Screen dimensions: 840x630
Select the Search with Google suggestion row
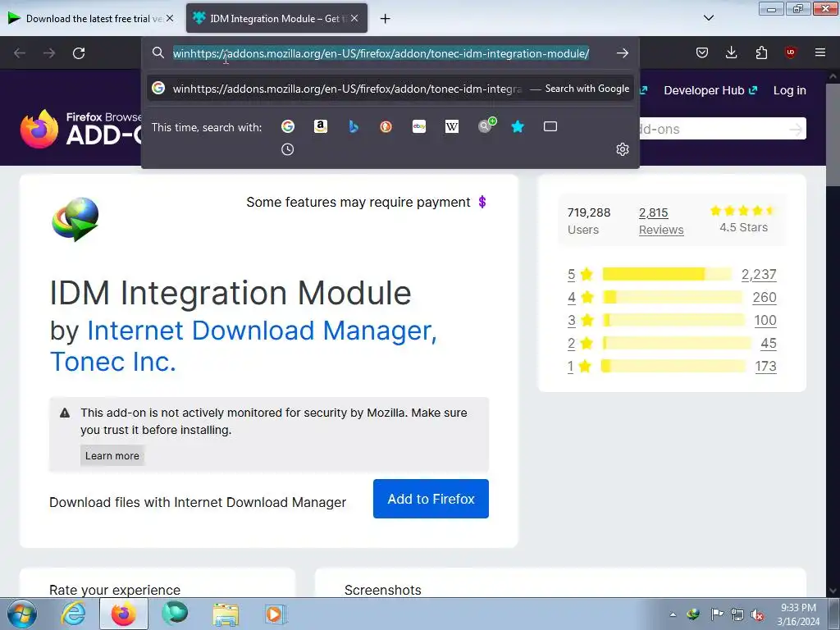[390, 89]
